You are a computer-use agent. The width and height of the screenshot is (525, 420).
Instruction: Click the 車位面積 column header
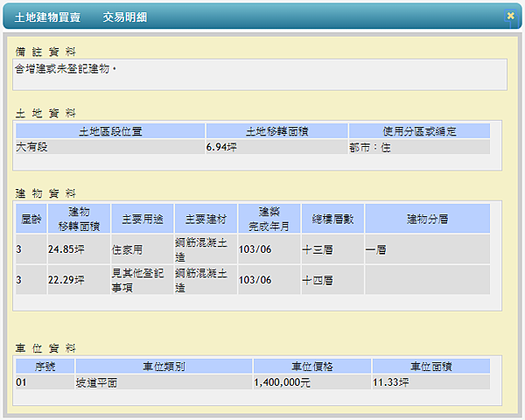(431, 366)
